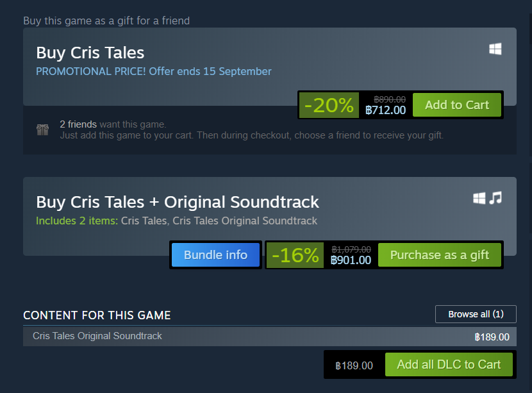The image size is (532, 393).
Task: Click the ฿189.00 price in soundtrack row
Action: [492, 337]
